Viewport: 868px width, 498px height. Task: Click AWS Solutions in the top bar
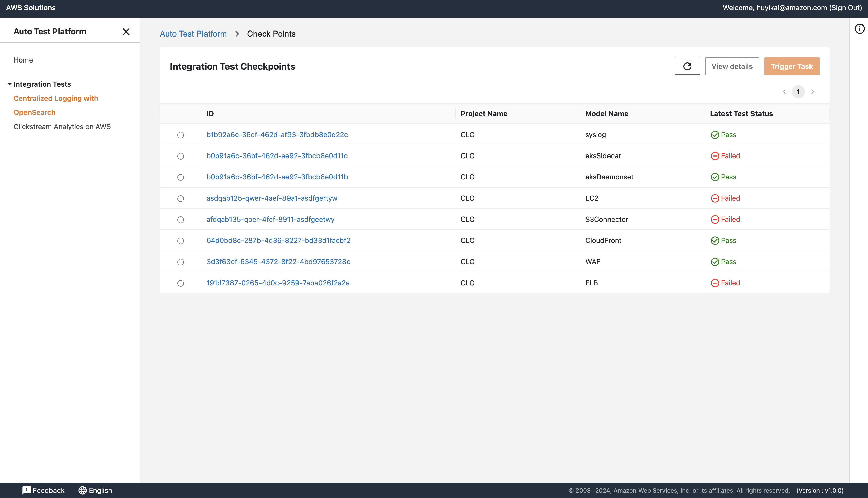[31, 8]
